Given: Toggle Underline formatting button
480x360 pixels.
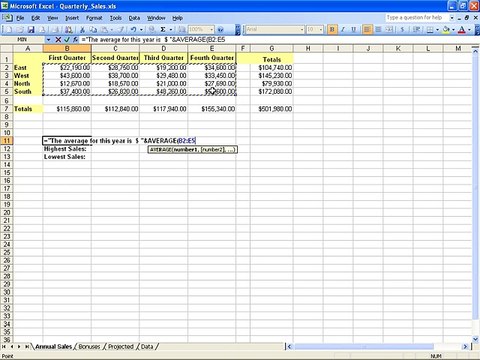Looking at the screenshot, I should 354,30.
